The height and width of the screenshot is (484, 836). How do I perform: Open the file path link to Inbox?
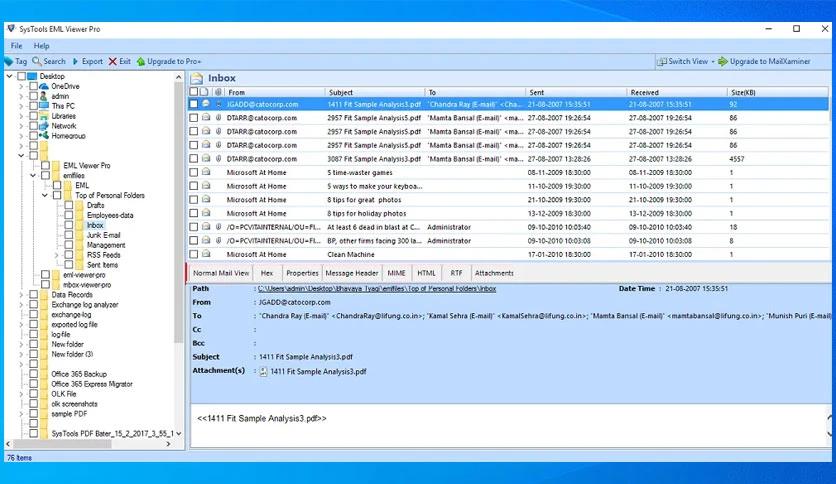coord(376,288)
